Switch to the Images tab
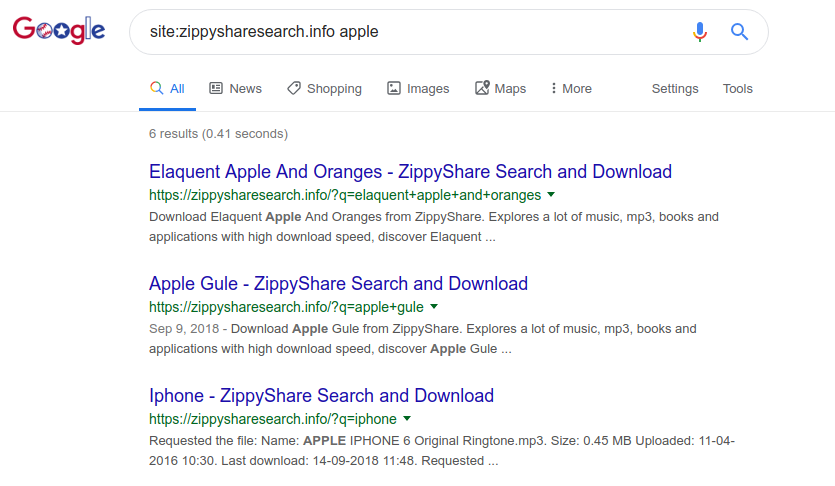 pos(418,88)
